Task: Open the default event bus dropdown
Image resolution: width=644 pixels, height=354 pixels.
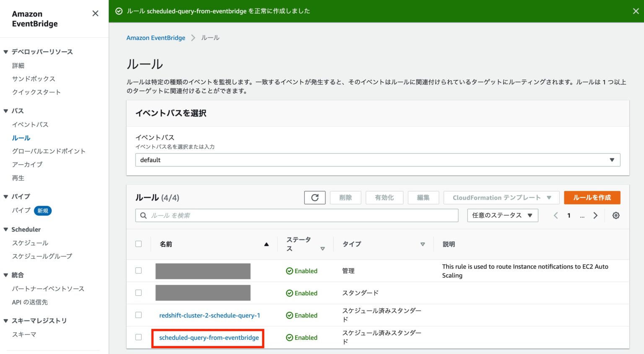Action: (x=377, y=160)
